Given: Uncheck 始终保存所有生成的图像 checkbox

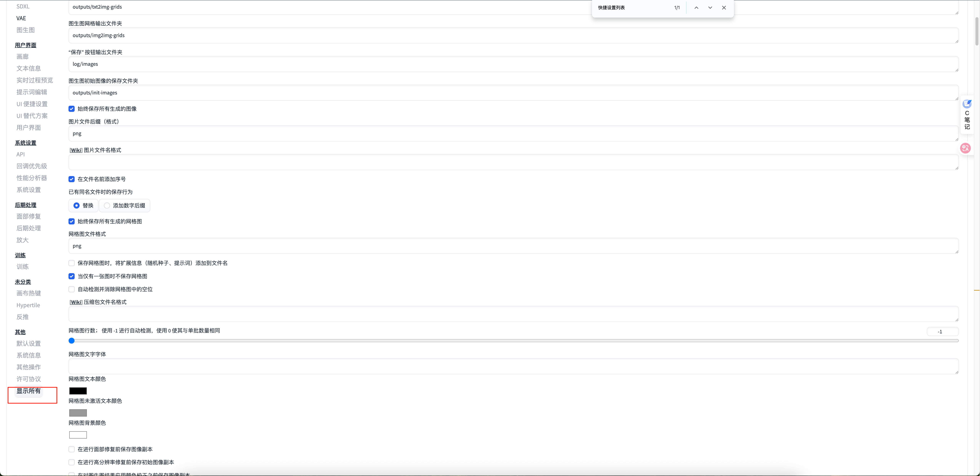Looking at the screenshot, I should (72, 109).
